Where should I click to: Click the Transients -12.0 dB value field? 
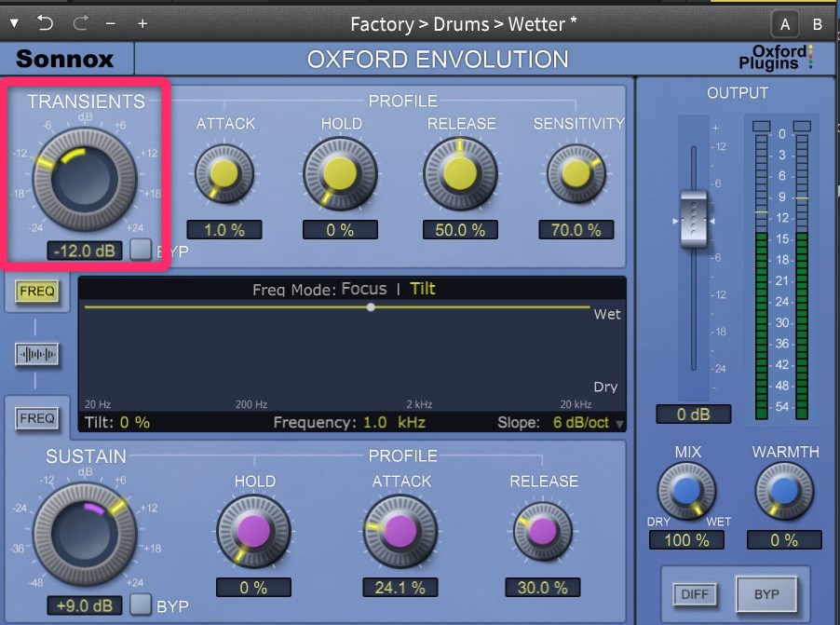click(x=85, y=251)
